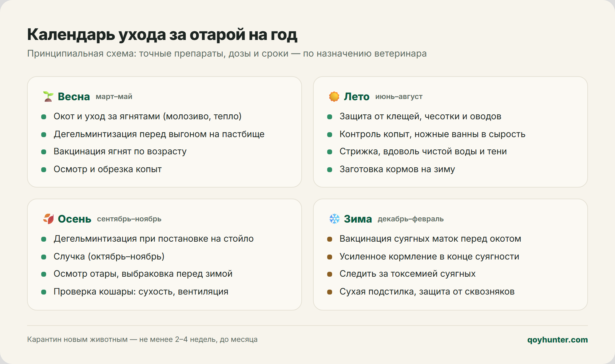Select Контроль копыт, ножные ванны в сырость

[432, 134]
